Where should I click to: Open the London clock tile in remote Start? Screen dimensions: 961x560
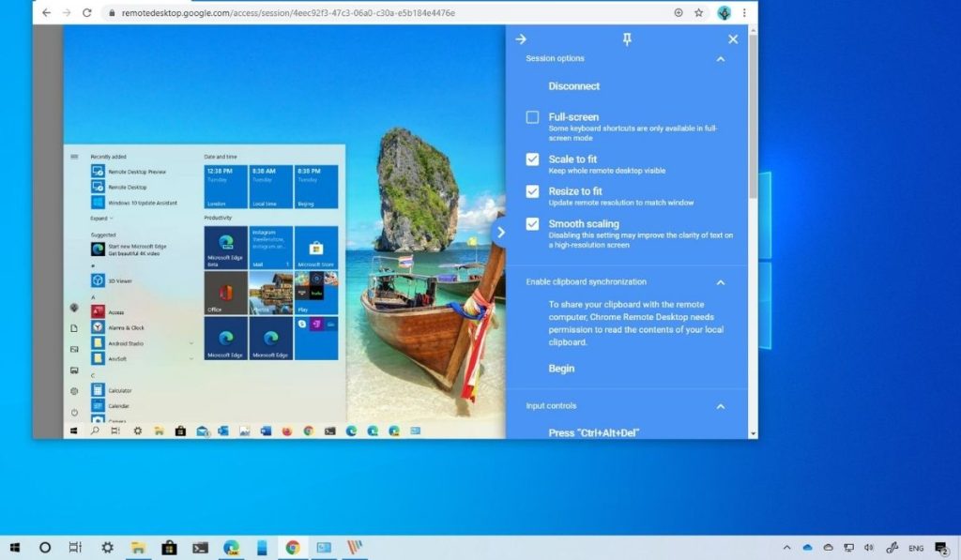pyautogui.click(x=225, y=187)
